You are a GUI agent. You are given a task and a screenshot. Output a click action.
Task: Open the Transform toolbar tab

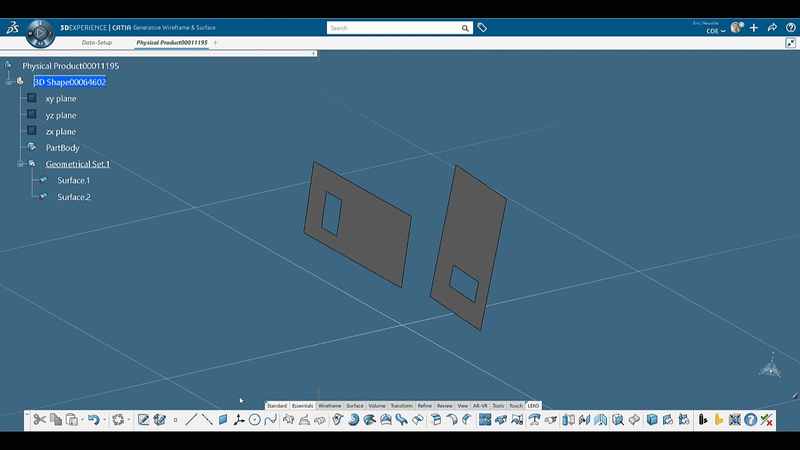pos(402,406)
